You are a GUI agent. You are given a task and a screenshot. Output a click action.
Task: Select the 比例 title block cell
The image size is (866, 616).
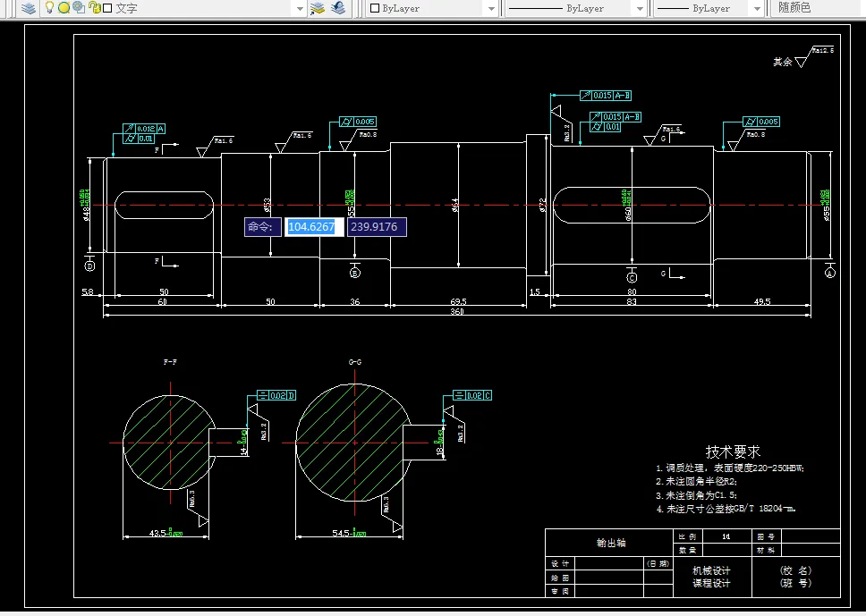[687, 536]
